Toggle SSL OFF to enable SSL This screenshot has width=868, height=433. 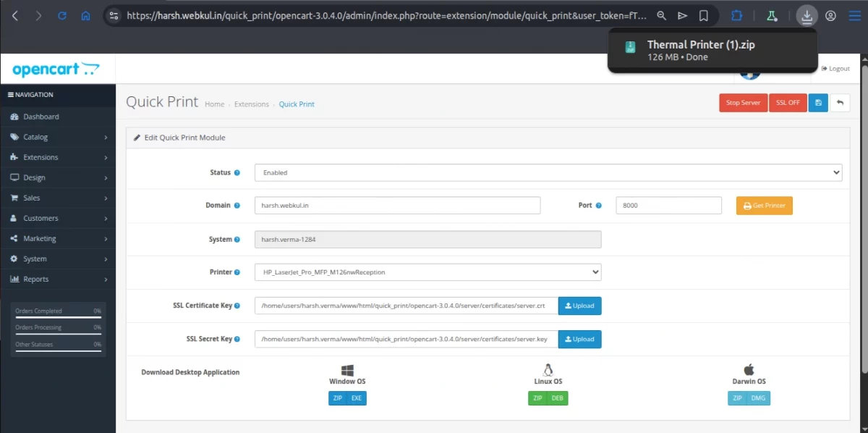788,102
